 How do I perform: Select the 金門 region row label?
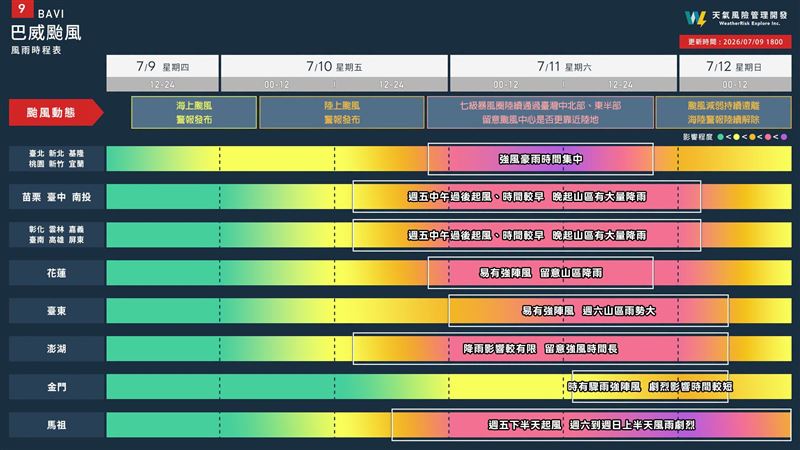[x=56, y=387]
